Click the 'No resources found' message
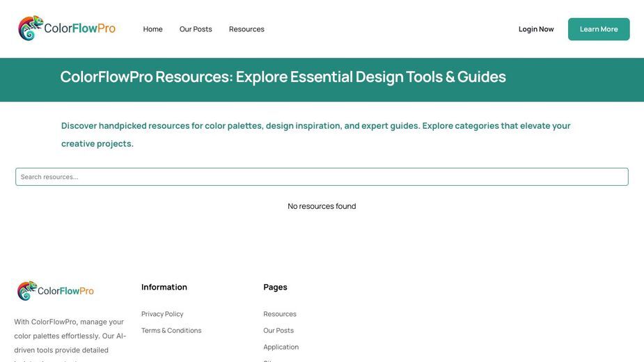Viewport: 644px width, 362px height. (x=322, y=206)
